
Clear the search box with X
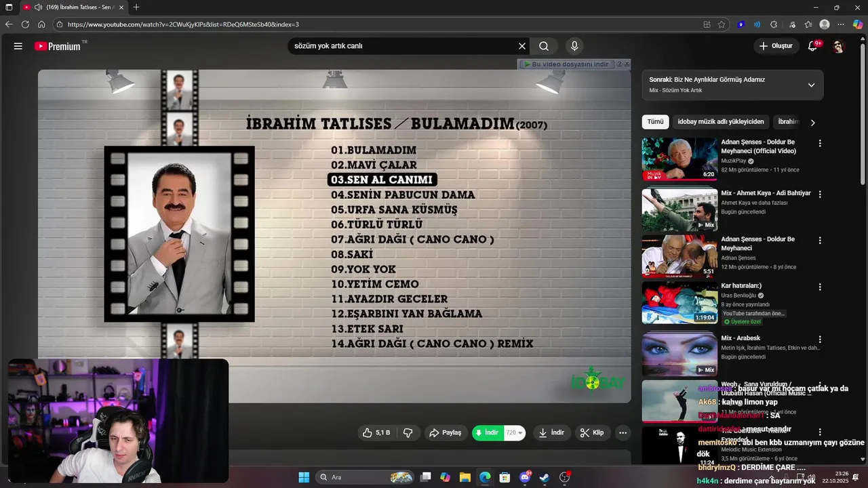click(x=522, y=46)
